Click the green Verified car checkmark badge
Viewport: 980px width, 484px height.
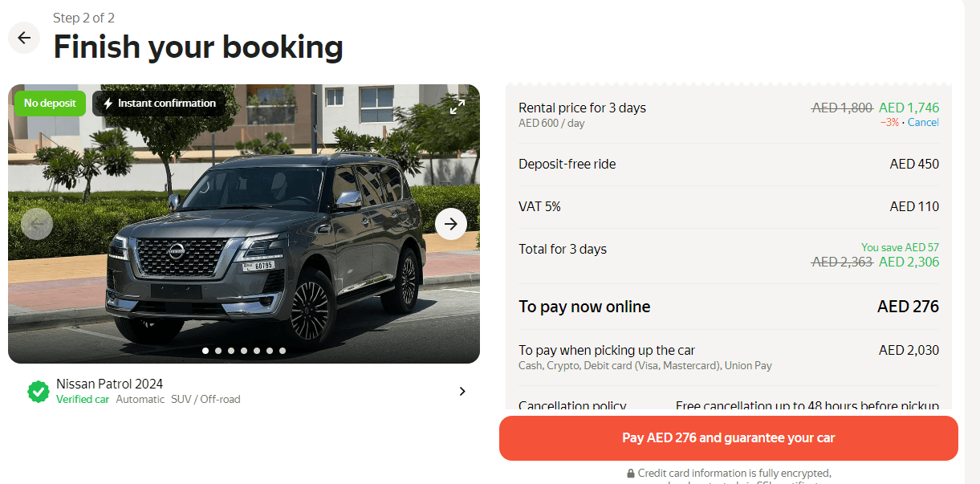click(x=38, y=392)
